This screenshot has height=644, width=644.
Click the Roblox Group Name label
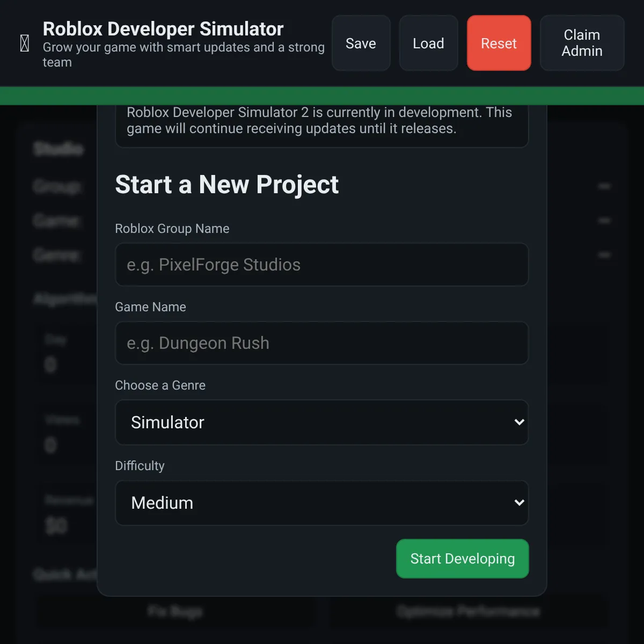172,229
